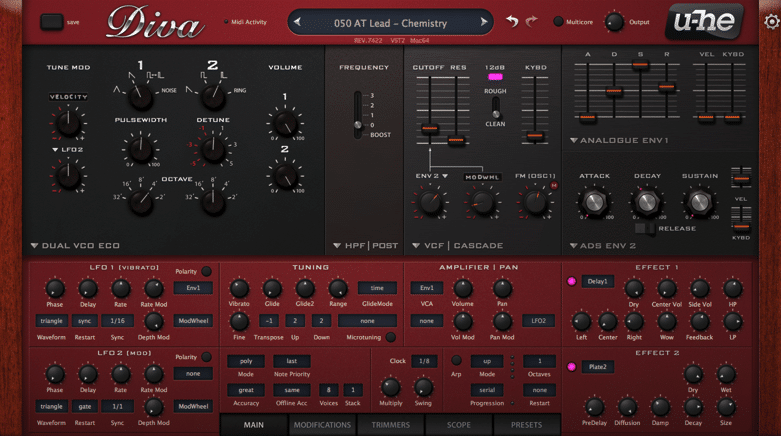Open LFO 1 triangle waveform dropdown

[x=51, y=321]
